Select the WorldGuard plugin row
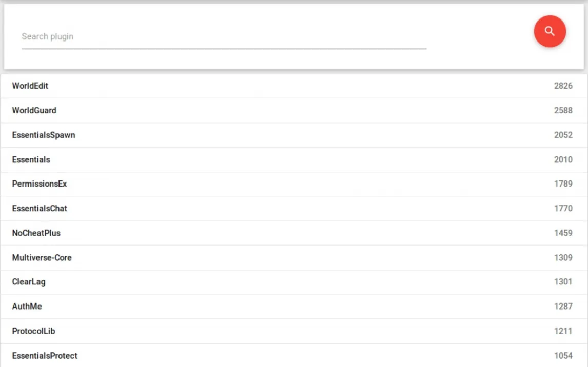 point(34,110)
